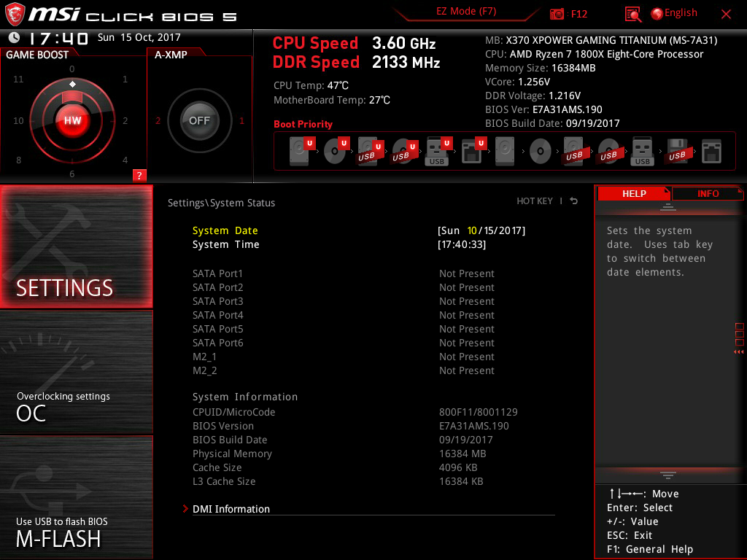747x560 pixels.
Task: Click the globe language icon
Action: point(657,14)
